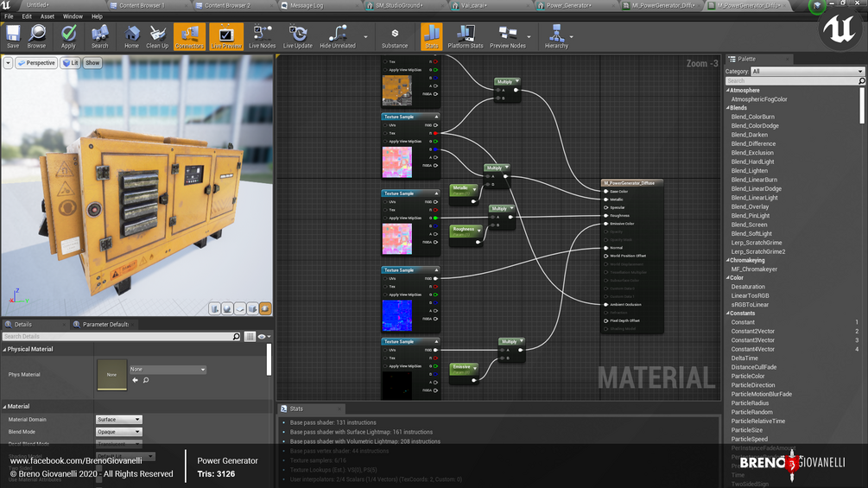Switch to the Content Browser 2 tab
The width and height of the screenshot is (868, 488).
tap(227, 5)
